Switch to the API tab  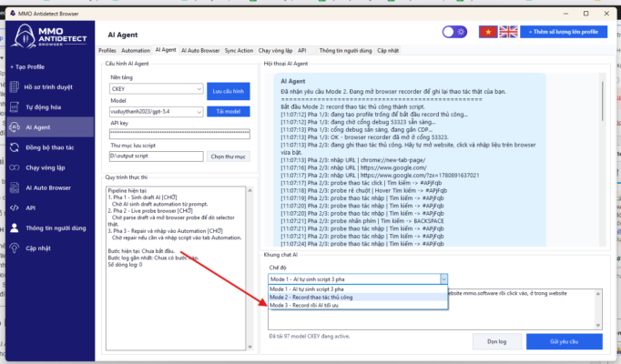[301, 50]
